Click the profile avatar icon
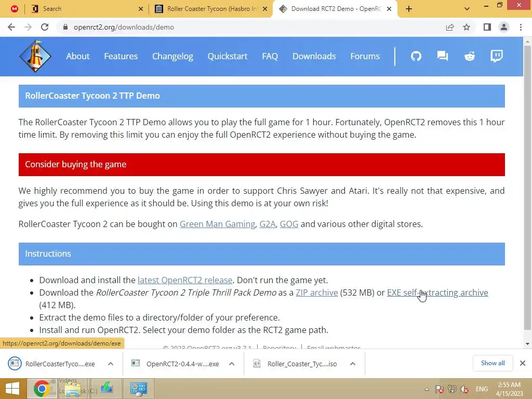The image size is (532, 399). [x=504, y=27]
